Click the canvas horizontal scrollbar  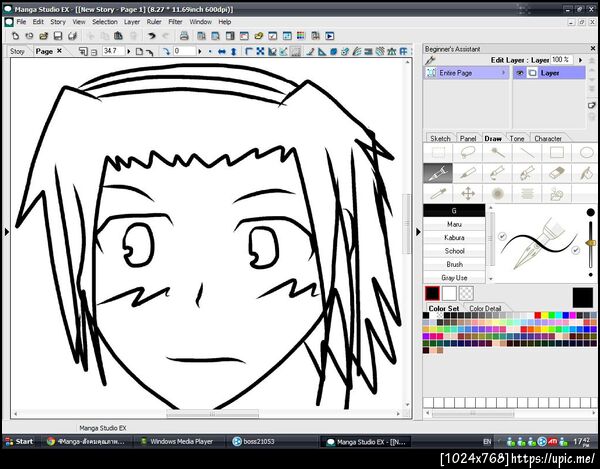(212, 413)
